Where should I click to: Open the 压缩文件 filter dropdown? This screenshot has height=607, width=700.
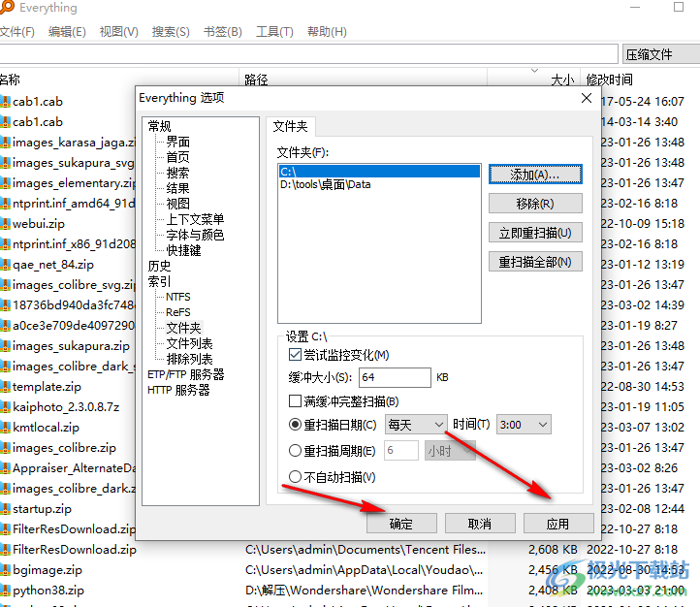pyautogui.click(x=661, y=54)
